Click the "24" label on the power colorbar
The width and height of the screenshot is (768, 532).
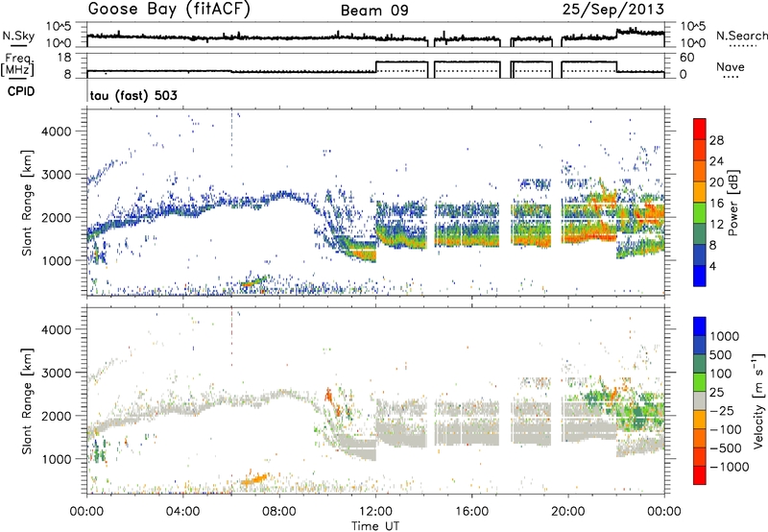pyautogui.click(x=716, y=161)
